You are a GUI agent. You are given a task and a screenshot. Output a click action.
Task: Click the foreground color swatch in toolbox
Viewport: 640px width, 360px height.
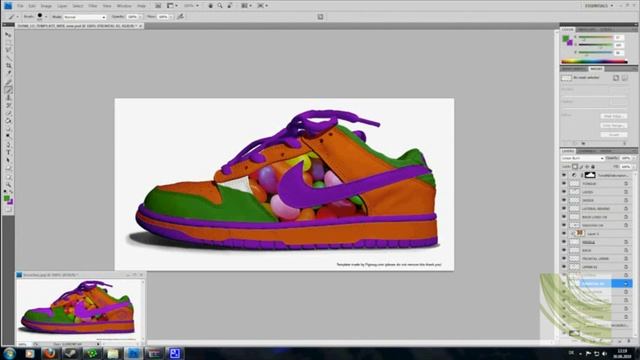(x=7, y=198)
